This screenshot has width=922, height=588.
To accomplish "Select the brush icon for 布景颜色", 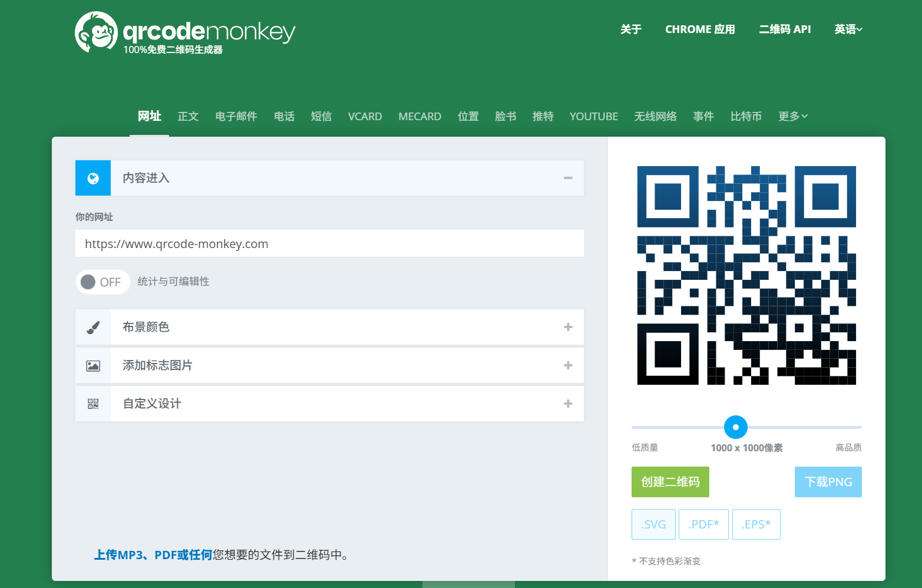I will 92,327.
